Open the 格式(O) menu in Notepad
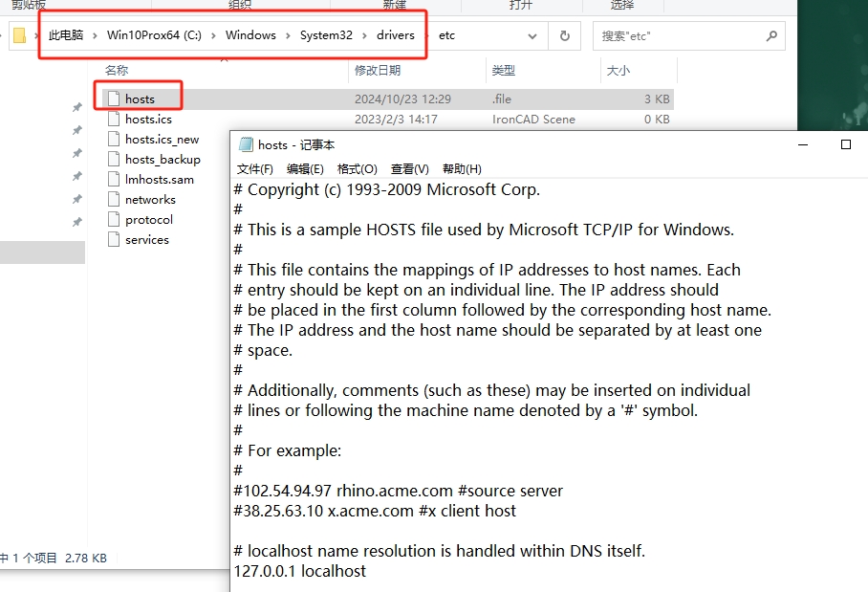 point(358,169)
